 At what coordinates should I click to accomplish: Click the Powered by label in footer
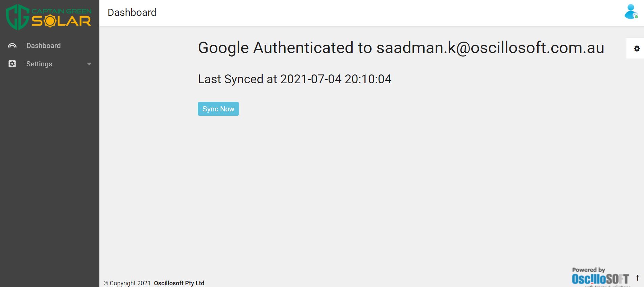(588, 270)
